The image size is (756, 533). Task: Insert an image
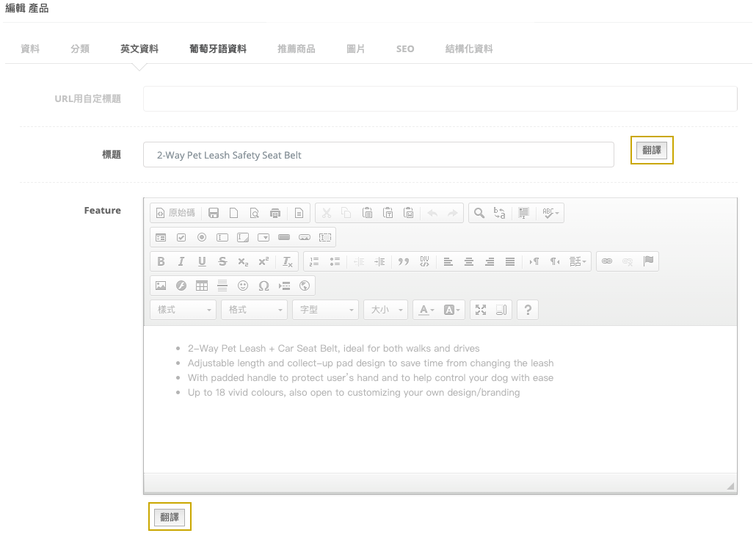(x=161, y=286)
